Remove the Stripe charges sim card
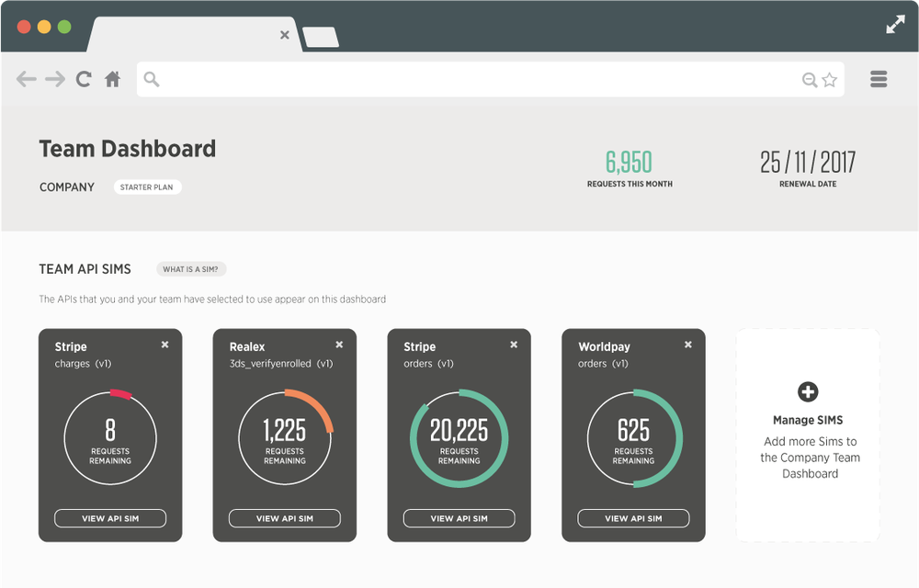This screenshot has width=919, height=588. click(x=165, y=345)
